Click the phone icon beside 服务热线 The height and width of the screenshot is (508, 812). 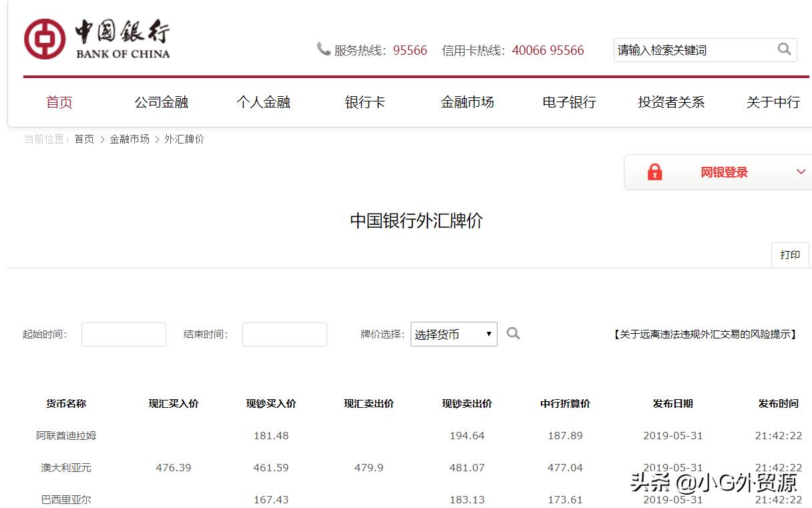(x=323, y=49)
